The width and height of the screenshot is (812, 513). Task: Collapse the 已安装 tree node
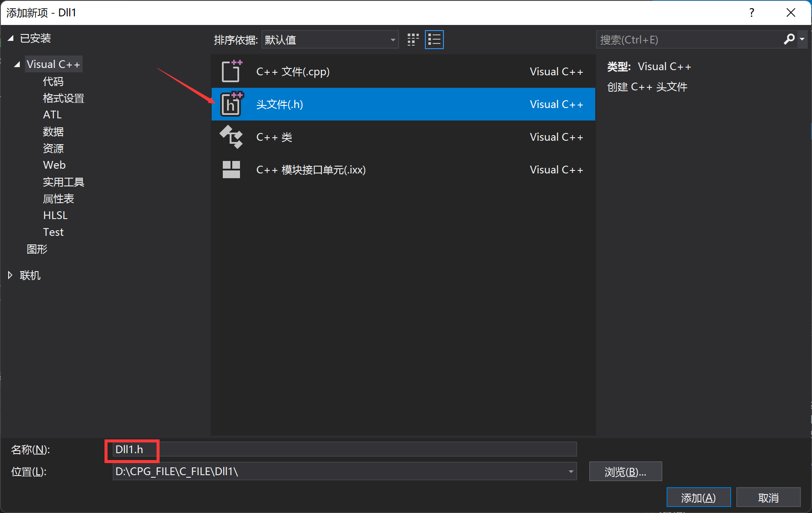[x=11, y=38]
